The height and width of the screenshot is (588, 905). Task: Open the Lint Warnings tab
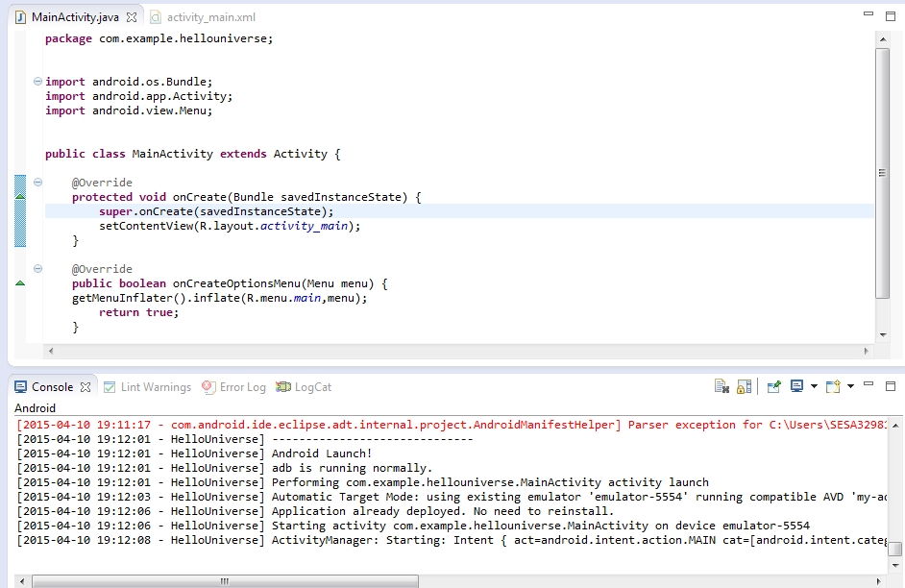click(x=155, y=387)
